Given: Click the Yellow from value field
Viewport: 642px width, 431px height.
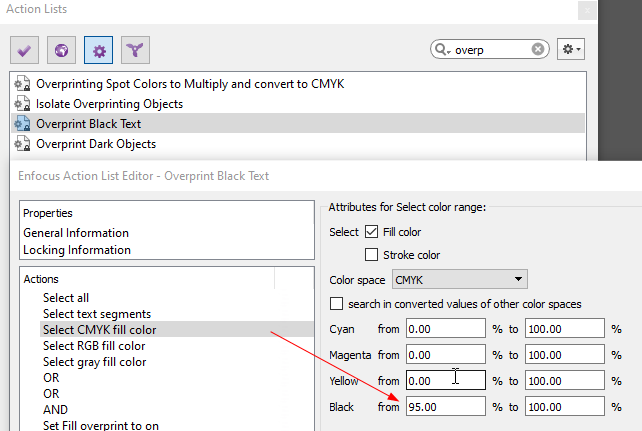Looking at the screenshot, I should click(445, 380).
